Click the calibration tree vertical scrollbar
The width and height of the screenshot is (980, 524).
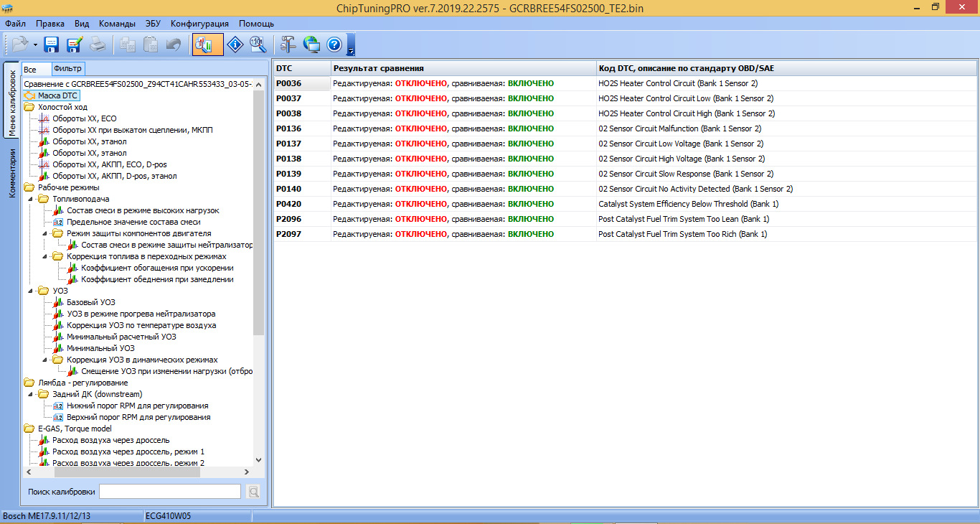259,271
